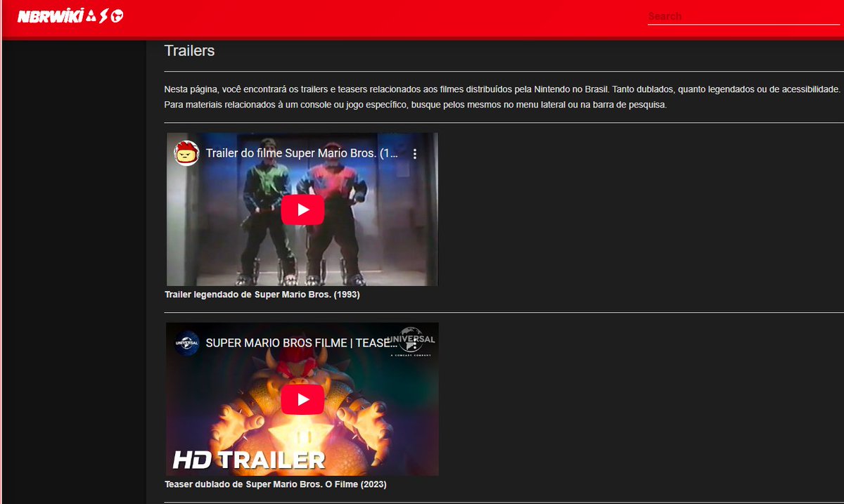Click the 'HD TRAILER' text on the Bowser thumbnail

coord(249,460)
